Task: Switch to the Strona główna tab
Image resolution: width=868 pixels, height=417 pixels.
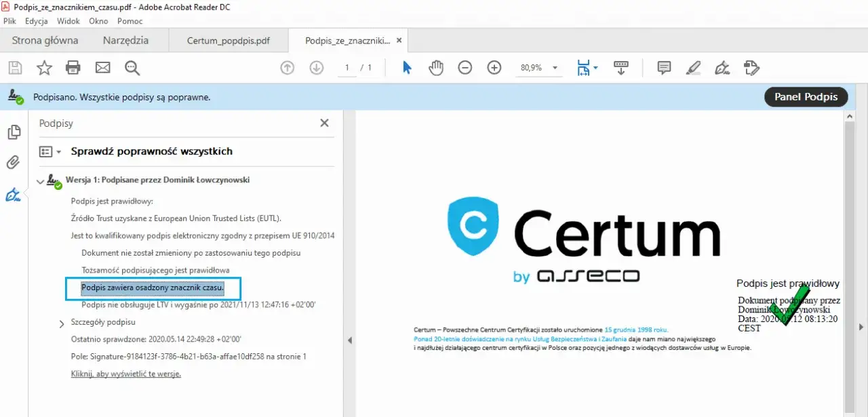Action: point(45,41)
